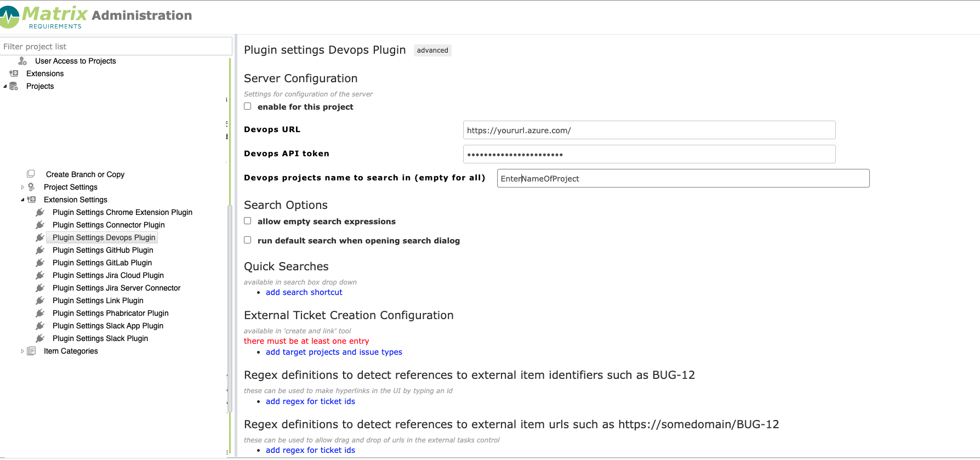
Task: Click the Link Plugin plug icon
Action: tap(40, 300)
